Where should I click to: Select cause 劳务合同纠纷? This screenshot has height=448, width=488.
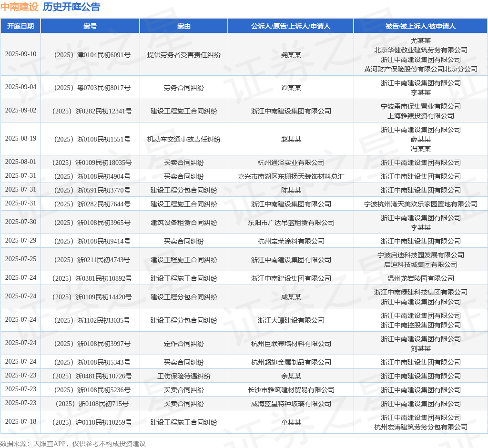183,88
